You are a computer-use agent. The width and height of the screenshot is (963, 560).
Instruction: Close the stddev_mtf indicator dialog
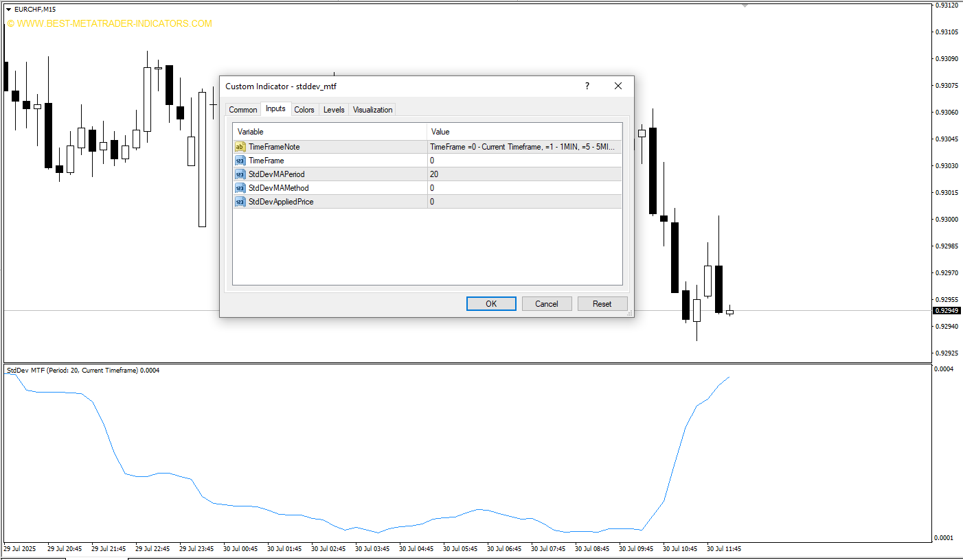[x=618, y=86]
